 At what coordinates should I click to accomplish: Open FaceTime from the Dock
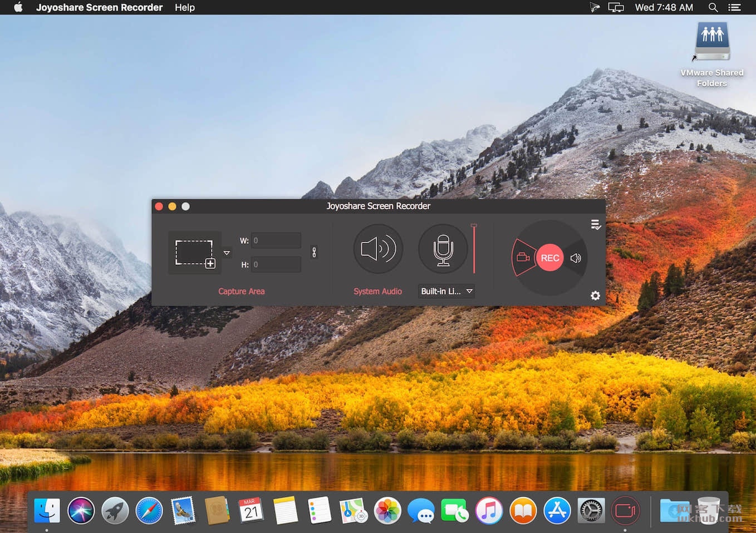[x=455, y=510]
